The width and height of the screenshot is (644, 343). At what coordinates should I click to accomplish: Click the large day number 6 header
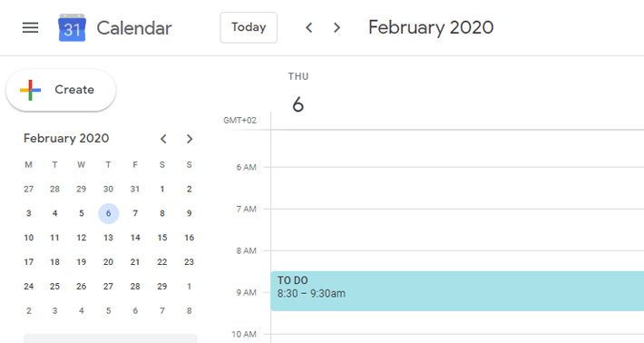[x=298, y=104]
